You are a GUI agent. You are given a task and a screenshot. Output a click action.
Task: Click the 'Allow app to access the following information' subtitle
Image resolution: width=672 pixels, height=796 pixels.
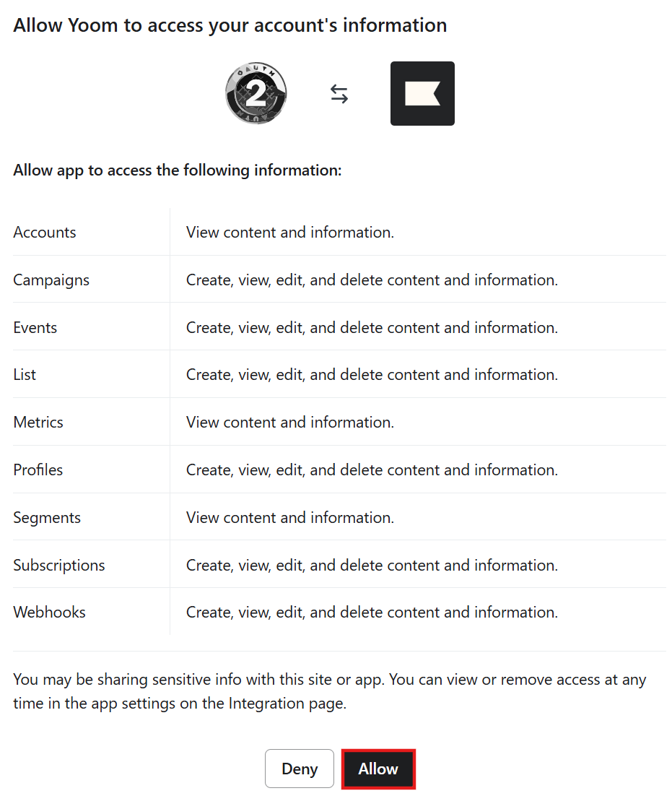tap(178, 171)
